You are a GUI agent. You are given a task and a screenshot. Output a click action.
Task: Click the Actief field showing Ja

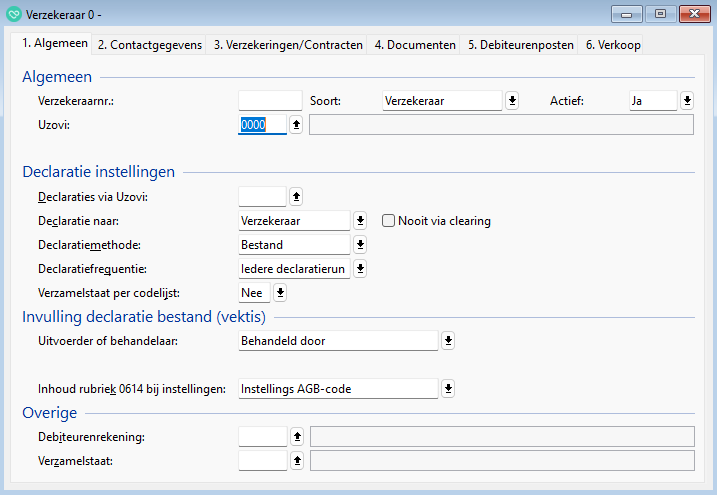(653, 101)
